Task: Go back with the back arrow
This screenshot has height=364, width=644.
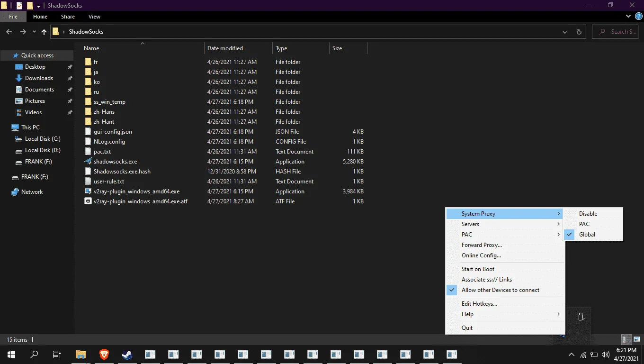Action: pos(9,32)
